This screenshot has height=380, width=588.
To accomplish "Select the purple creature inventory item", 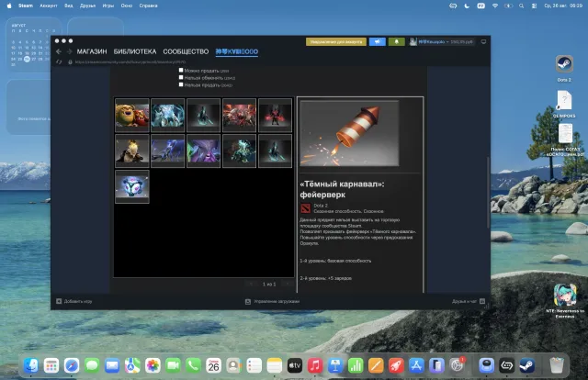I will (204, 151).
